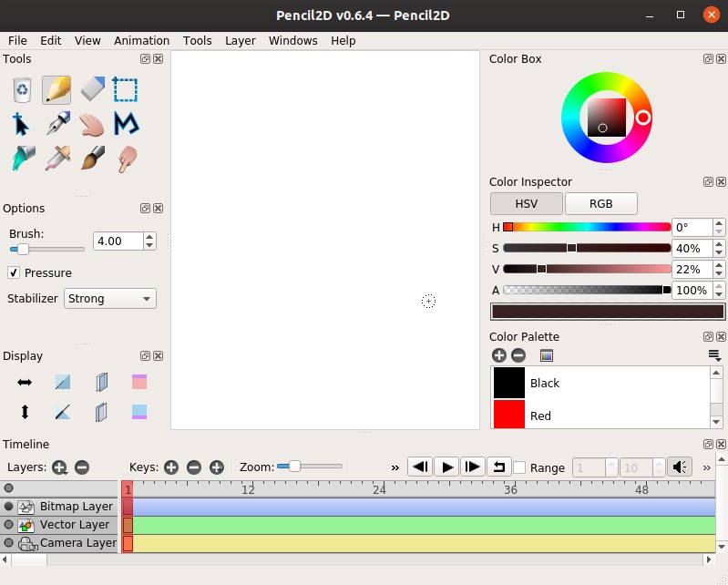Click the Red color swatch
This screenshot has width=728, height=585.
pyautogui.click(x=509, y=415)
